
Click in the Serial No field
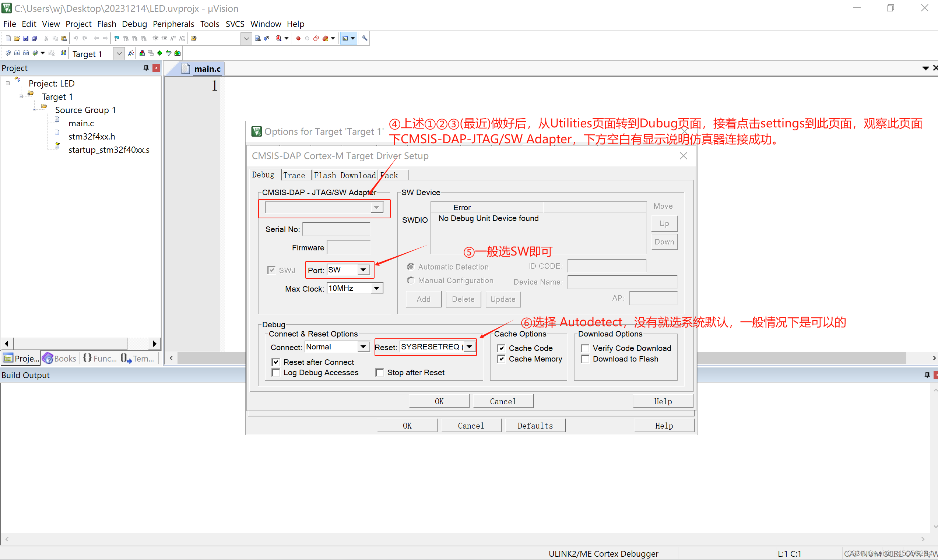tap(336, 229)
